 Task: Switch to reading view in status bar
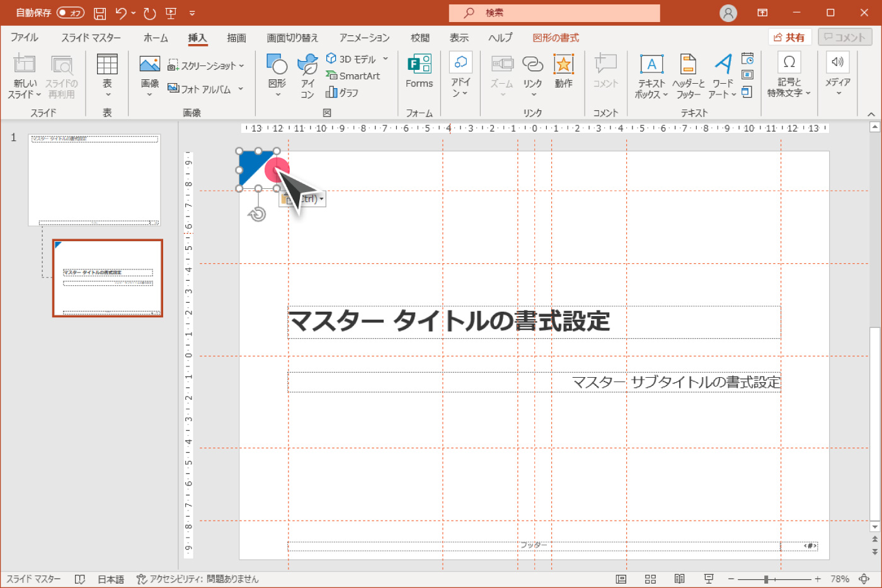click(x=679, y=579)
